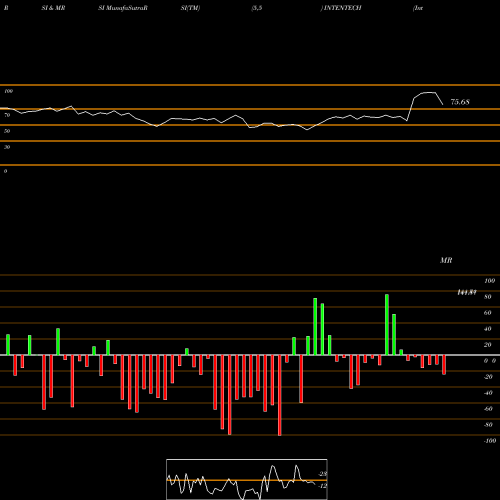
Task: Click the 'SI(TM)' header label
Action: click(190, 8)
